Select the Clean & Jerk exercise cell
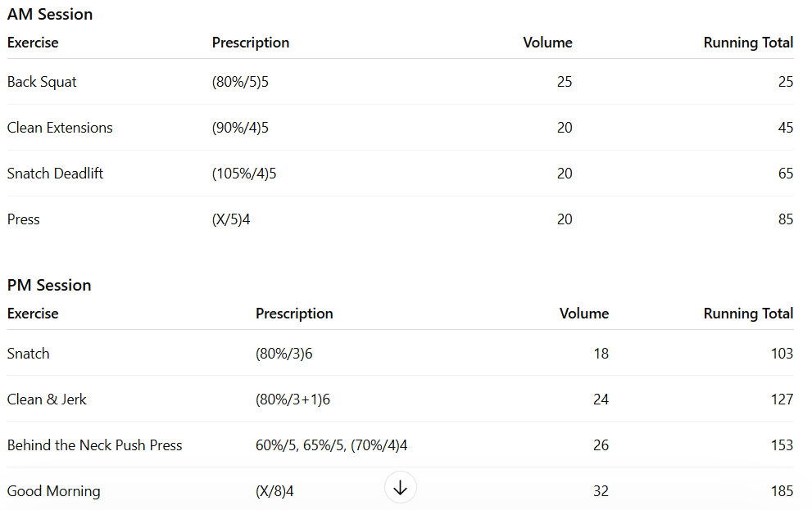Screen dimensions: 812x510 click(47, 399)
